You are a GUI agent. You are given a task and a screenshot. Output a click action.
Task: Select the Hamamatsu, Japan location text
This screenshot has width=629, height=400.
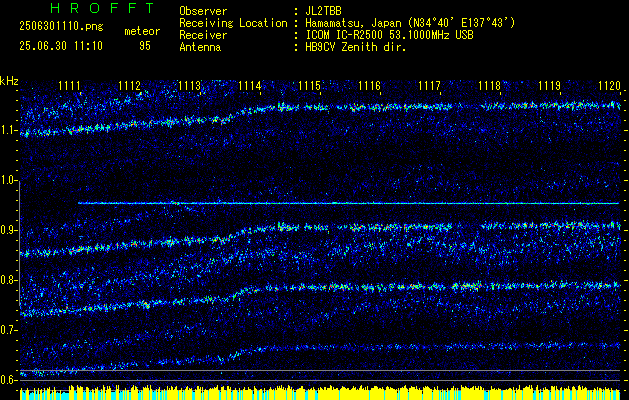click(410, 23)
